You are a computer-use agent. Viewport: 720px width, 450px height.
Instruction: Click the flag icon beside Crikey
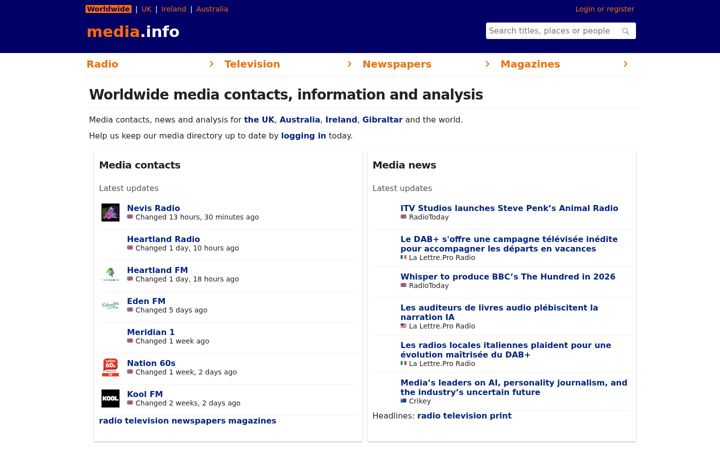pos(404,401)
